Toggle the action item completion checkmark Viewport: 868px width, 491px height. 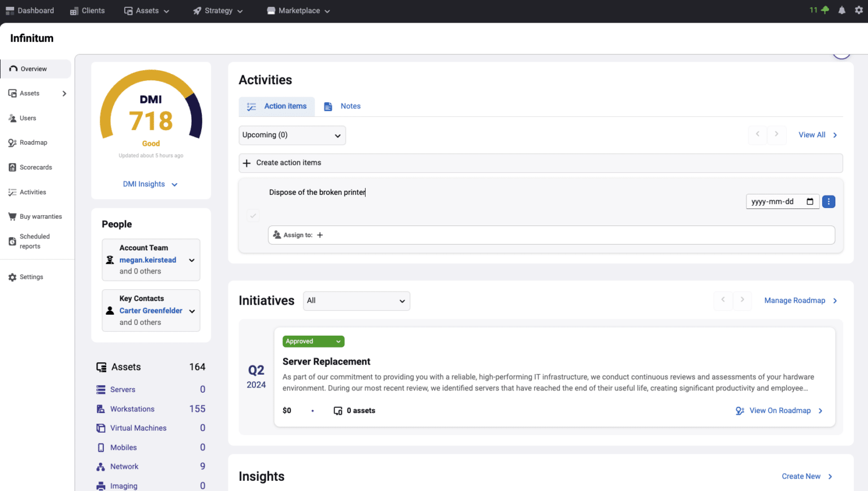253,215
